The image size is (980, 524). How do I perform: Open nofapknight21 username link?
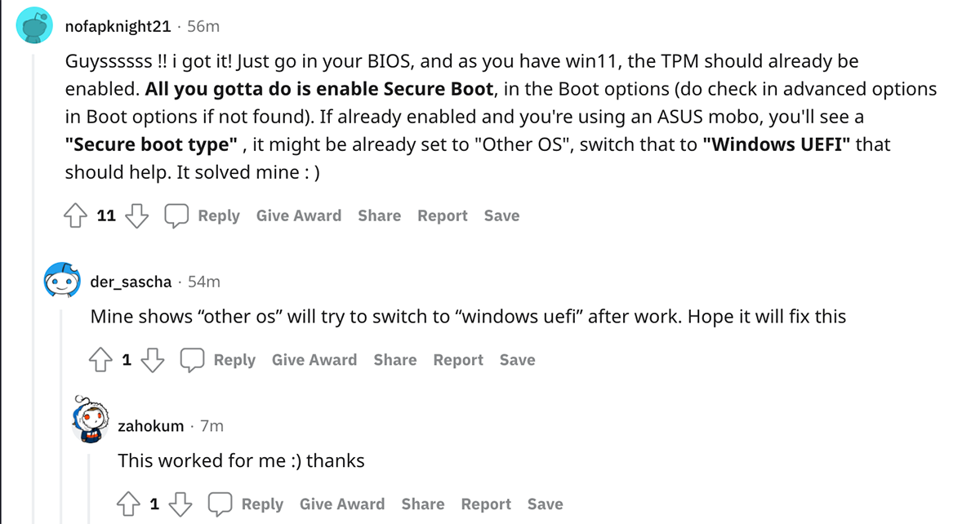tap(118, 26)
